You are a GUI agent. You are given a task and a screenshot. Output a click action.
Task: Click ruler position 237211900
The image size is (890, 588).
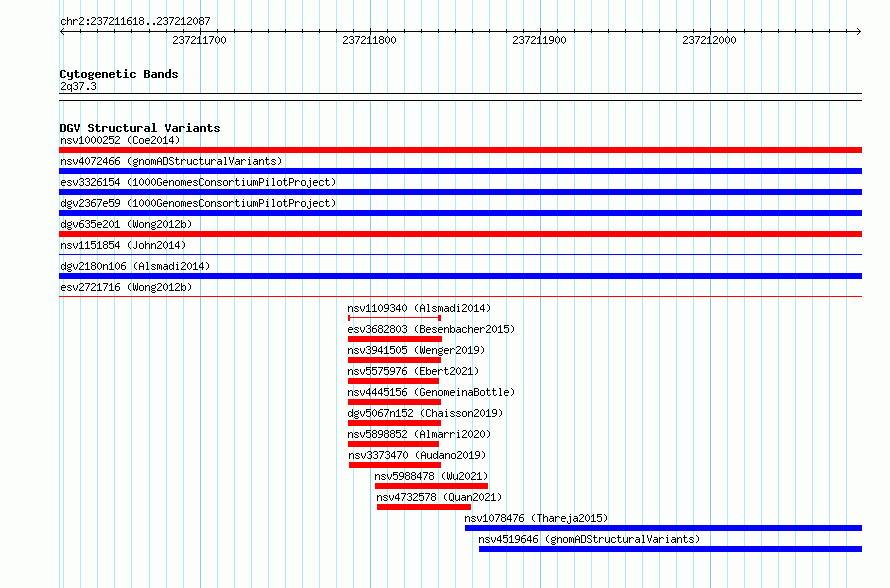tap(539, 40)
